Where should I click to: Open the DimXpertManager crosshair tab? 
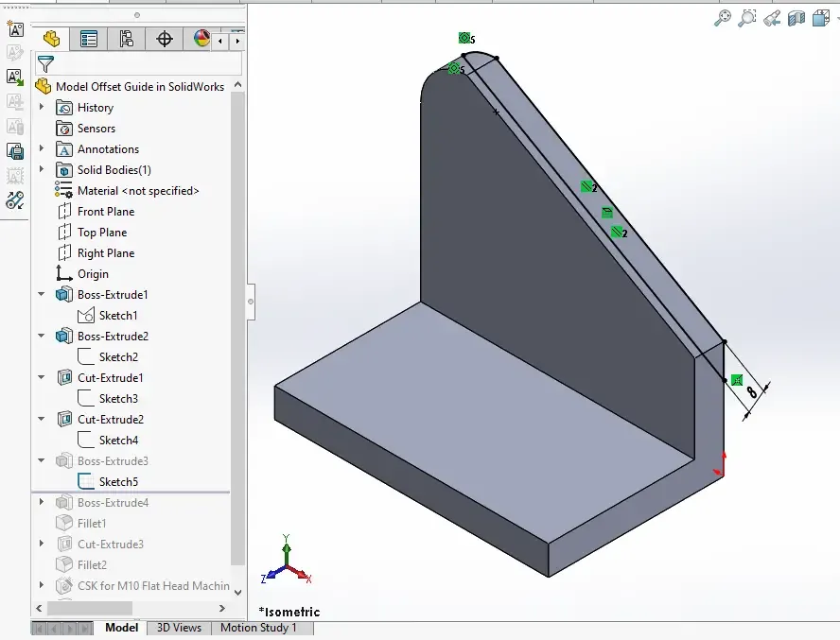point(165,39)
